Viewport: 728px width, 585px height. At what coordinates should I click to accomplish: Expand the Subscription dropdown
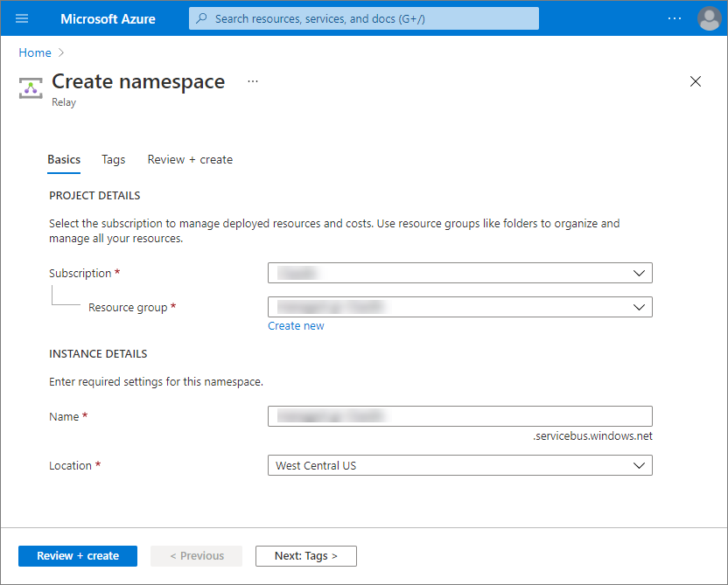click(459, 273)
